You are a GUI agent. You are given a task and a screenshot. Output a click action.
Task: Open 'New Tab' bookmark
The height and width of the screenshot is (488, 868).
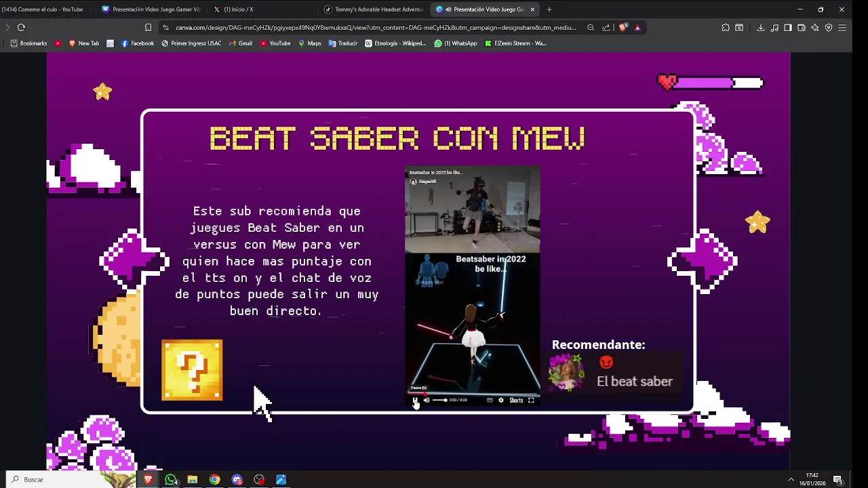tap(83, 43)
